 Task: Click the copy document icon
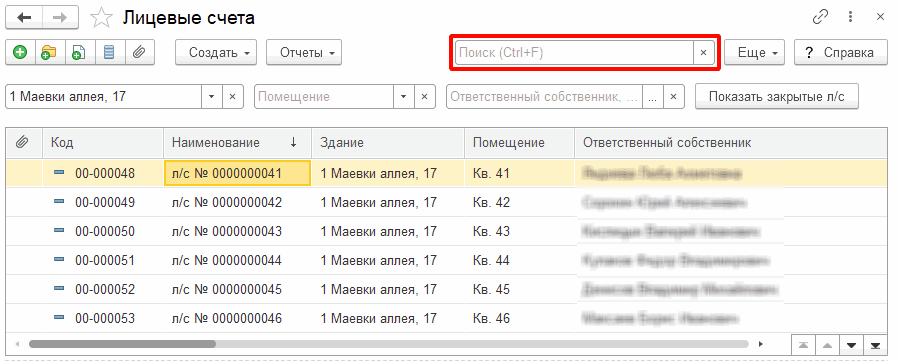pos(80,53)
